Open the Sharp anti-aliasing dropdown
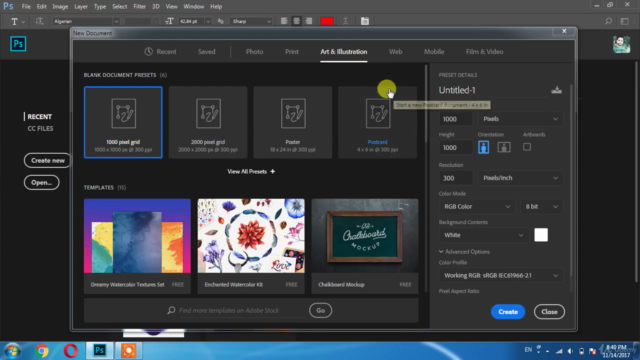 tap(251, 21)
